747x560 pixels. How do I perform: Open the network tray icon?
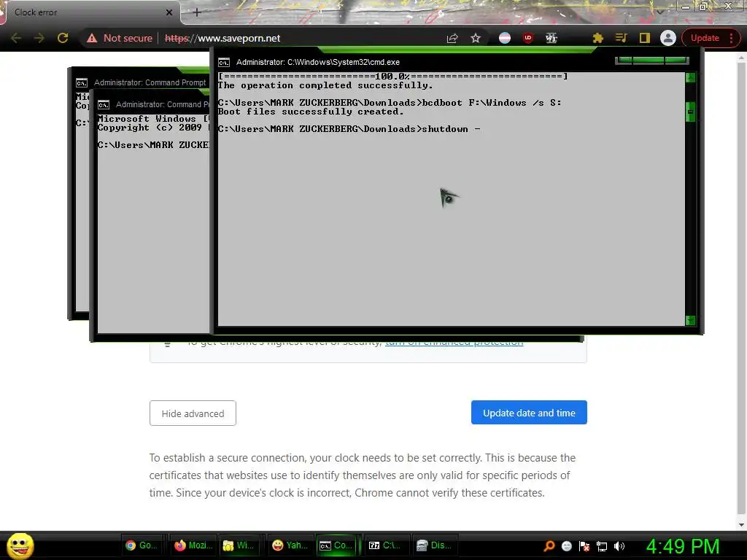click(x=602, y=546)
